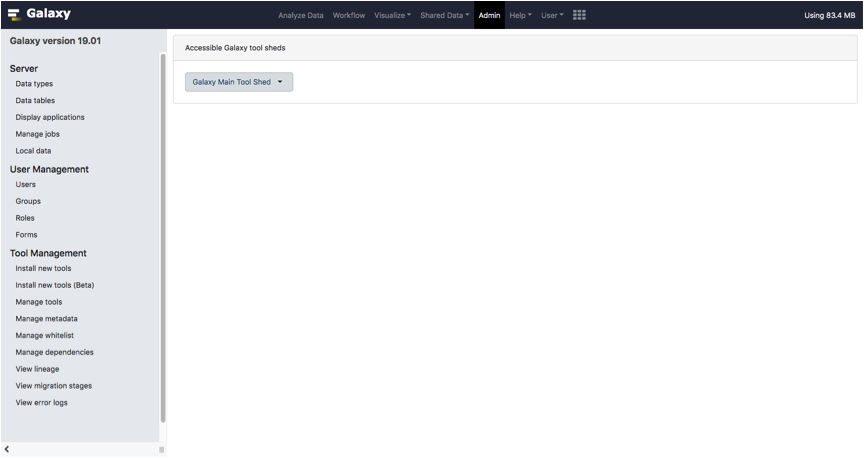The image size is (864, 458).
Task: Select the Admin tab
Action: 489,15
